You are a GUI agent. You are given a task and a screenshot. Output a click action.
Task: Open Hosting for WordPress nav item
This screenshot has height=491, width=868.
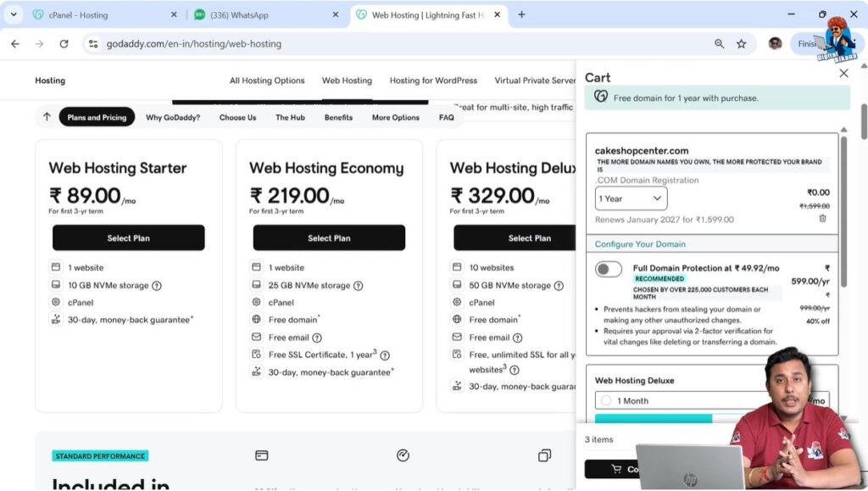(x=433, y=81)
